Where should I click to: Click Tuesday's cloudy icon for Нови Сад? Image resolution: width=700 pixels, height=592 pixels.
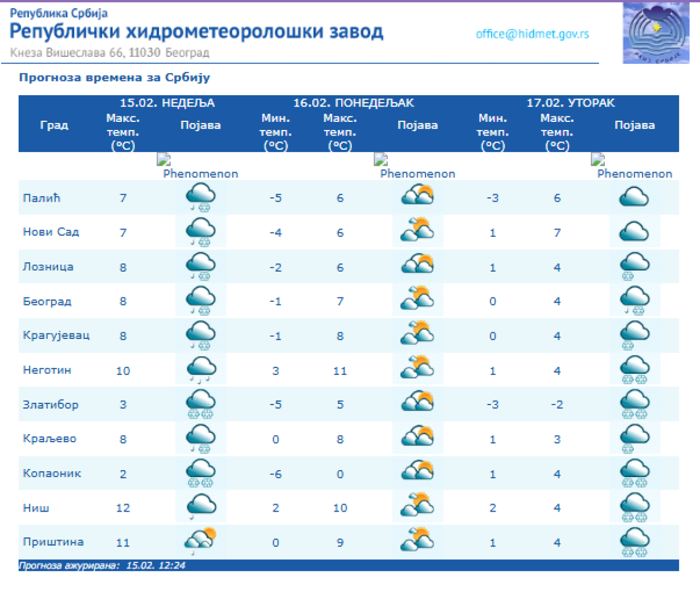click(634, 232)
